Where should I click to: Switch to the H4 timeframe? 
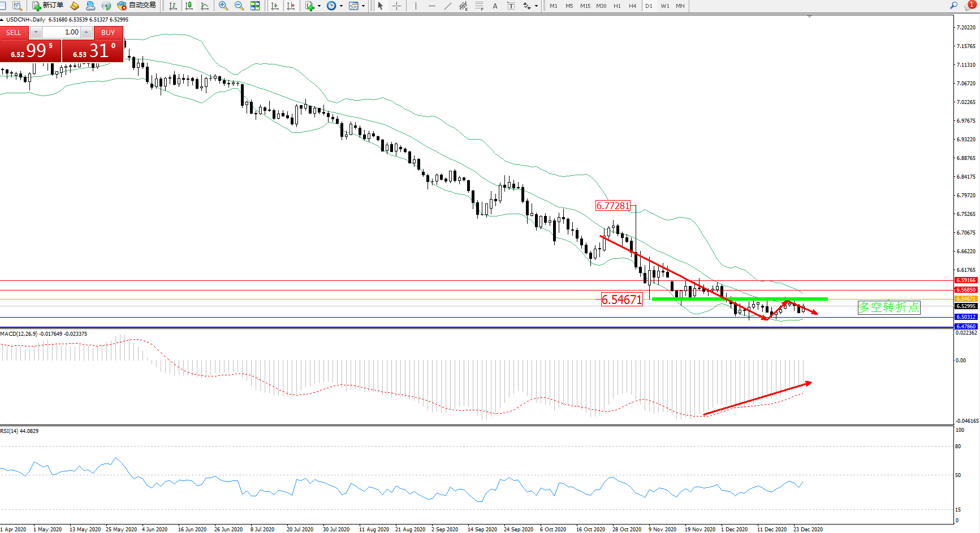point(632,6)
